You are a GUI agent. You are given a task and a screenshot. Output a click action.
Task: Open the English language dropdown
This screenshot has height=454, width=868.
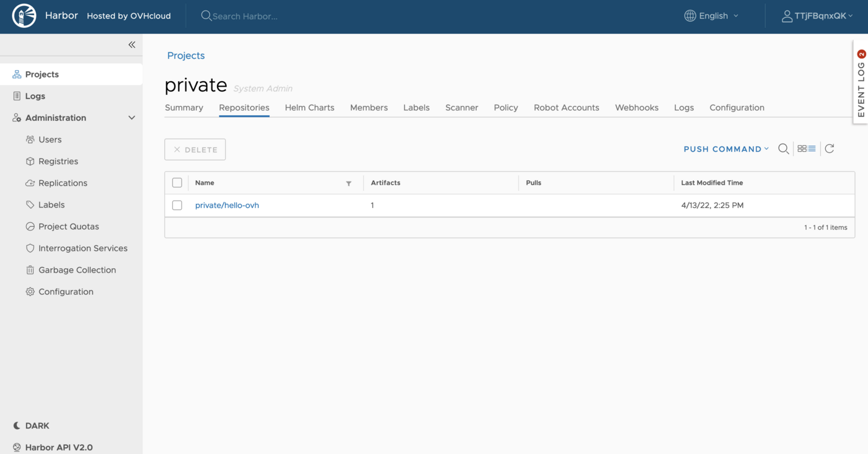[x=711, y=15]
